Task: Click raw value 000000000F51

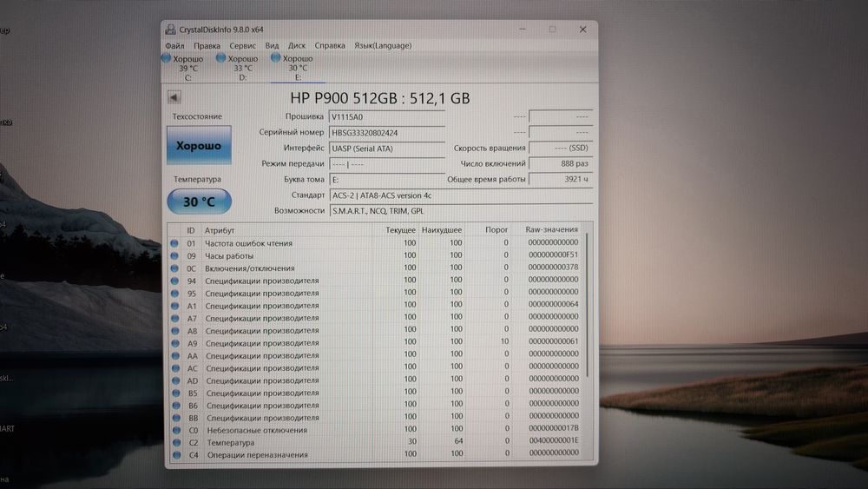Action: 553,254
